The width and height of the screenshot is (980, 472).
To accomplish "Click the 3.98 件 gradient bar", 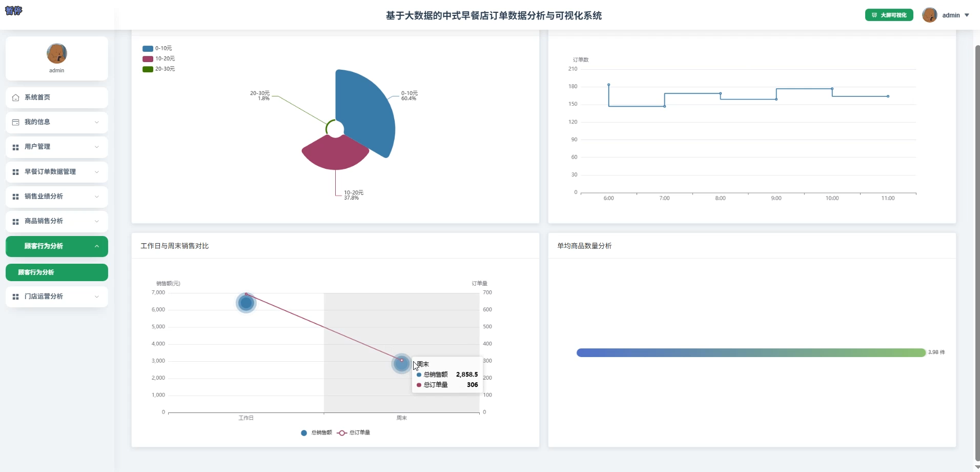I will (751, 352).
